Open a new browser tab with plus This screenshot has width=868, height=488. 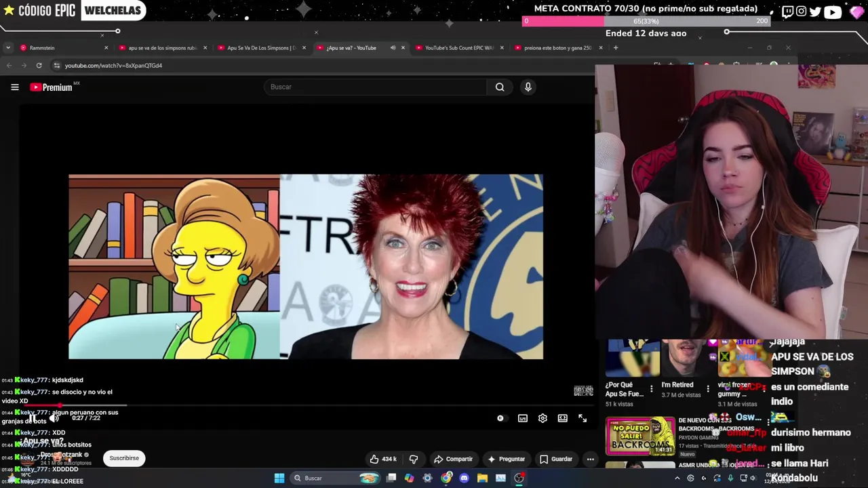coord(616,48)
